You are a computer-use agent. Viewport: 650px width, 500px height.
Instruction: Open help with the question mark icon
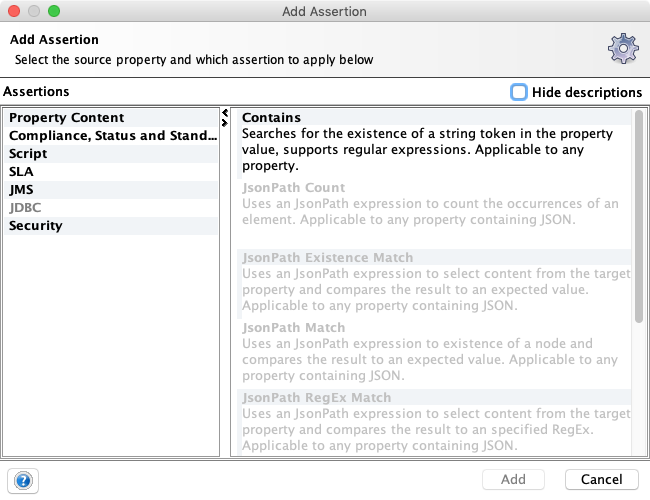tap(24, 480)
